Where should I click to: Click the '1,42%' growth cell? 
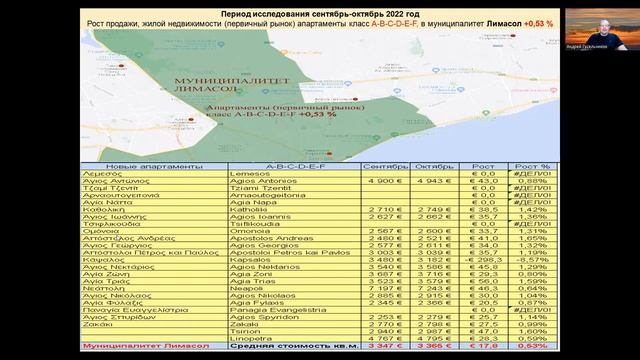click(532, 210)
